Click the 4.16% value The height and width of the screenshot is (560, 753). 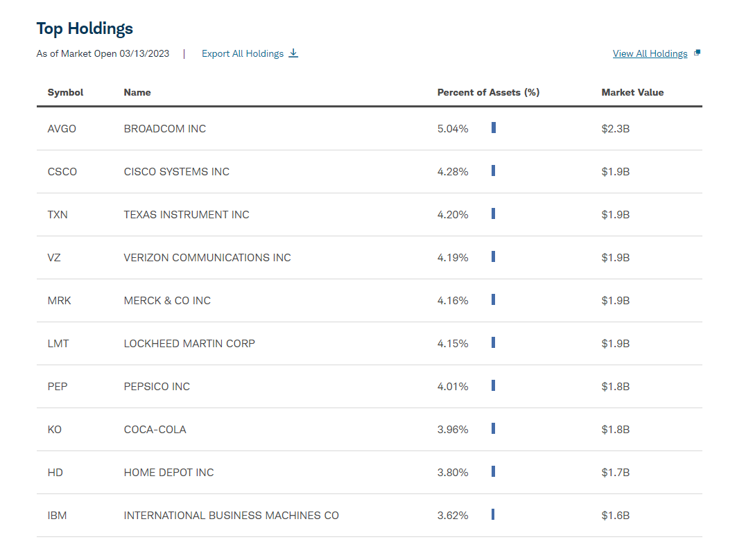pyautogui.click(x=453, y=300)
